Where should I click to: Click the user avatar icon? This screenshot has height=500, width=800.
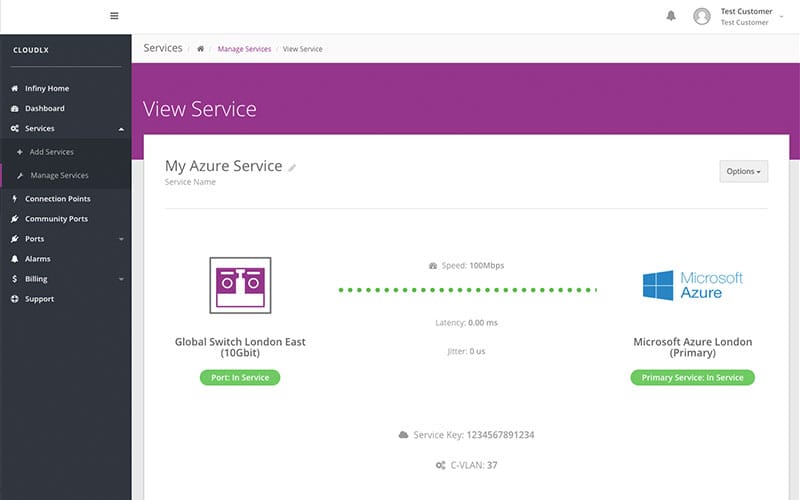pyautogui.click(x=702, y=16)
